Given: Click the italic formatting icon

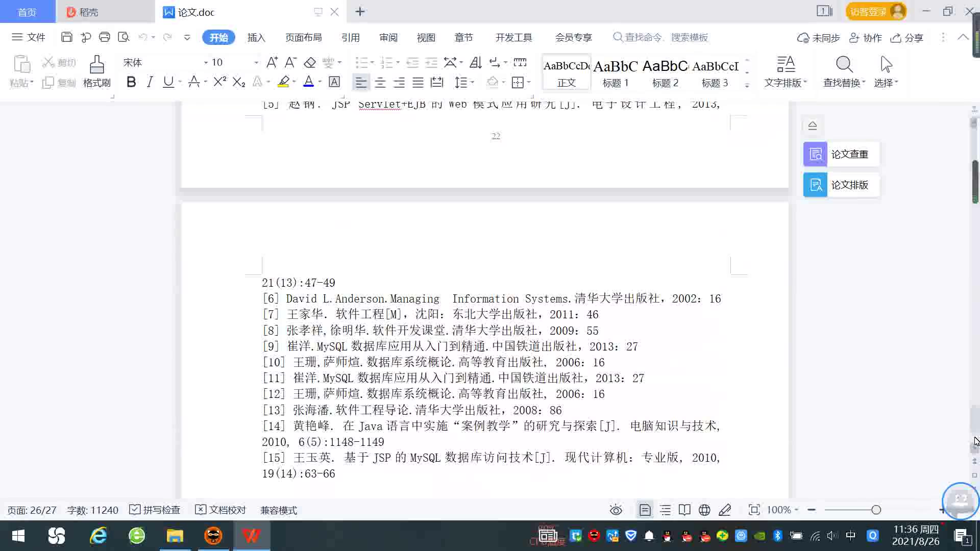Looking at the screenshot, I should tap(150, 82).
